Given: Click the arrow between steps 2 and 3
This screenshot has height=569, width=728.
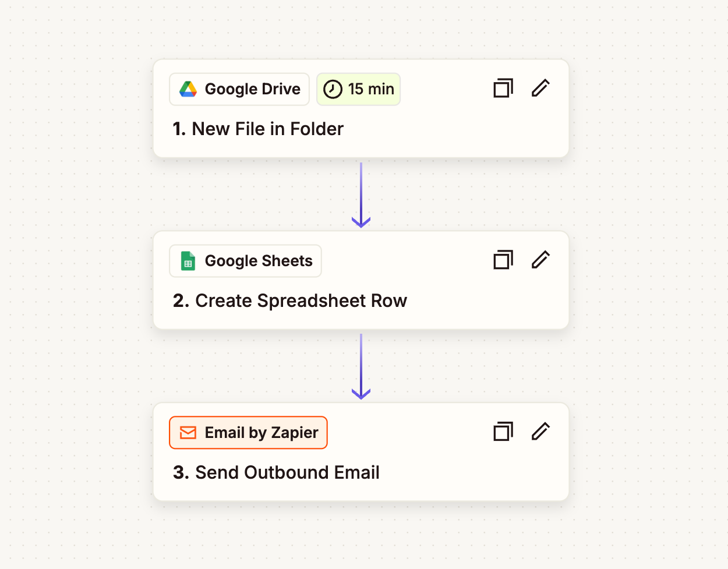Looking at the screenshot, I should [x=361, y=366].
